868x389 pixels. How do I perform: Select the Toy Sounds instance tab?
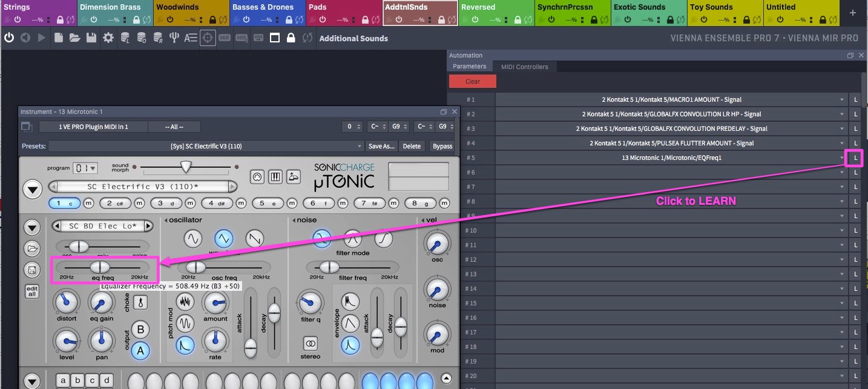(x=724, y=13)
